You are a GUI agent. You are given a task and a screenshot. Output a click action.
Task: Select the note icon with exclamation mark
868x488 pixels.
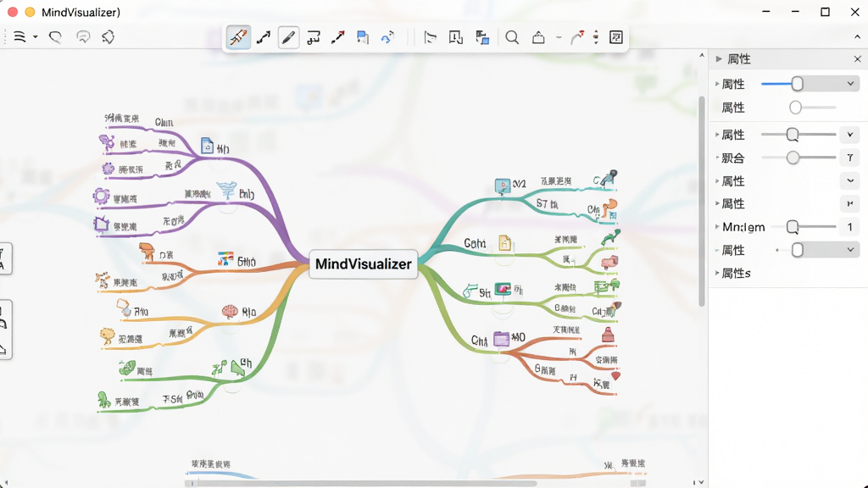point(455,37)
